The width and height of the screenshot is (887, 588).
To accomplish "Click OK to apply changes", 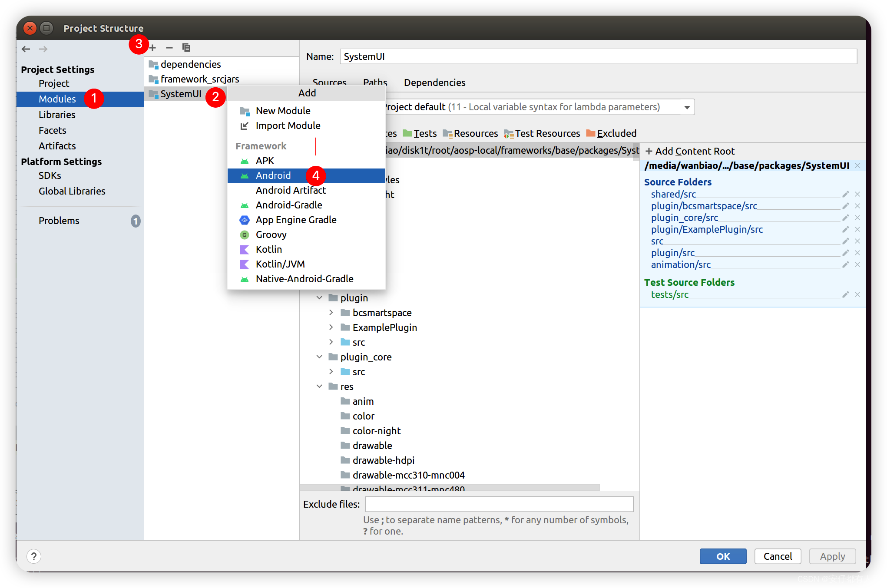I will click(721, 555).
